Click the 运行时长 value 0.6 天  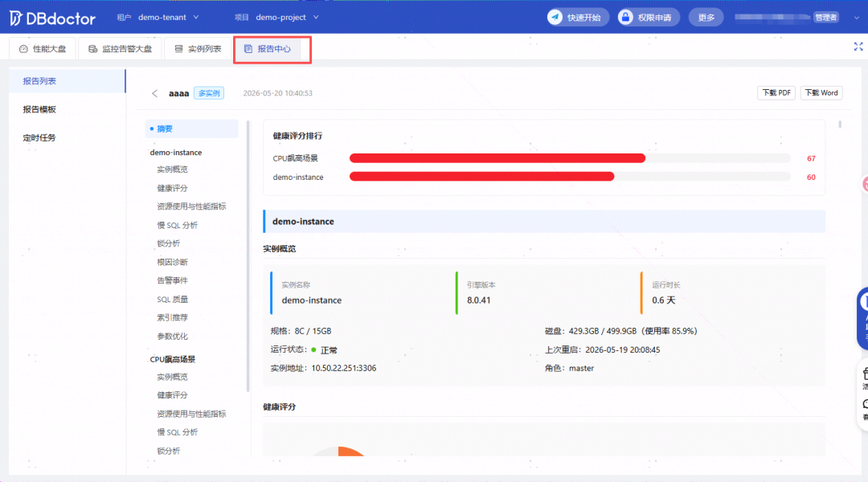coord(663,300)
